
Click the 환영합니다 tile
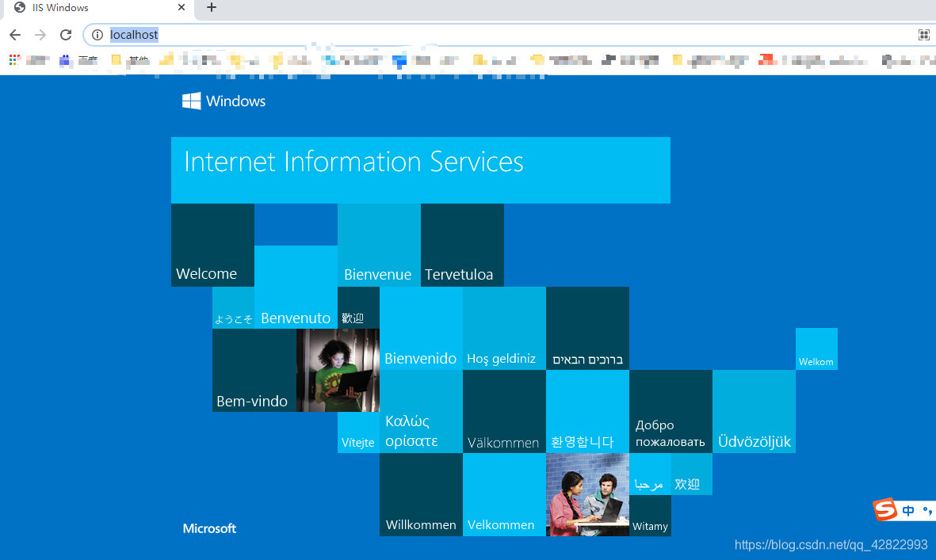587,412
